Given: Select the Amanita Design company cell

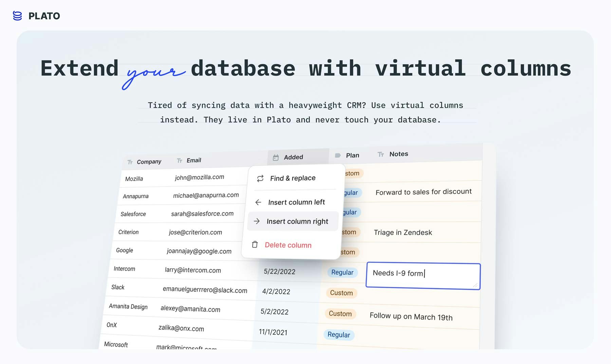Looking at the screenshot, I should (128, 307).
